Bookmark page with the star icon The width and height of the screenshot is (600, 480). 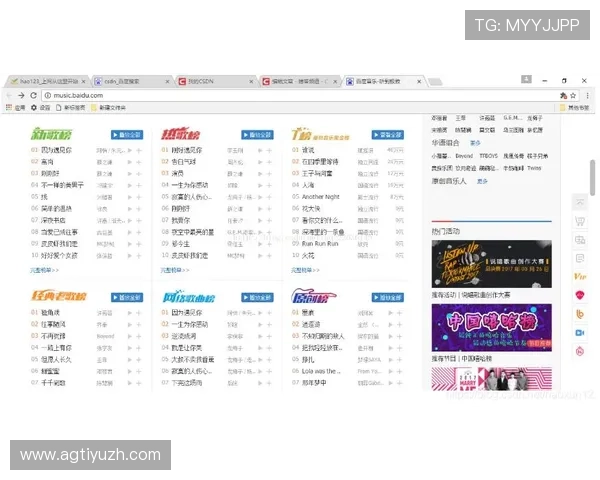pos(573,95)
